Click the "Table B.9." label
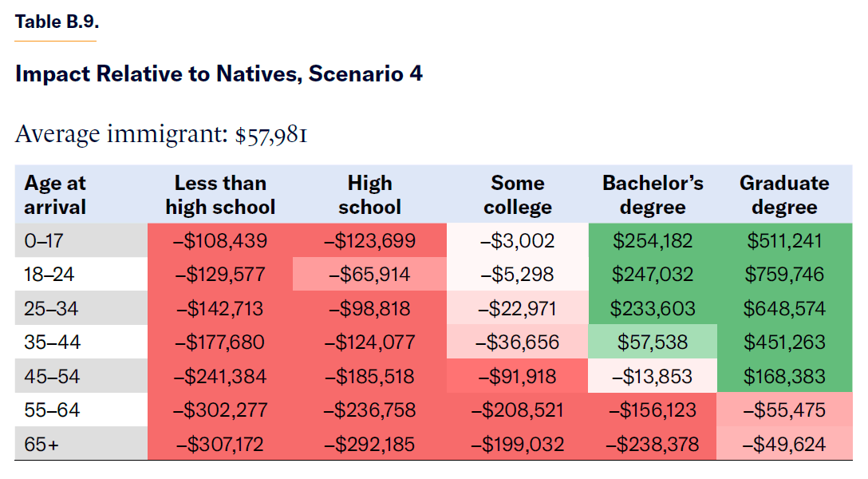The width and height of the screenshot is (868, 479). [57, 22]
